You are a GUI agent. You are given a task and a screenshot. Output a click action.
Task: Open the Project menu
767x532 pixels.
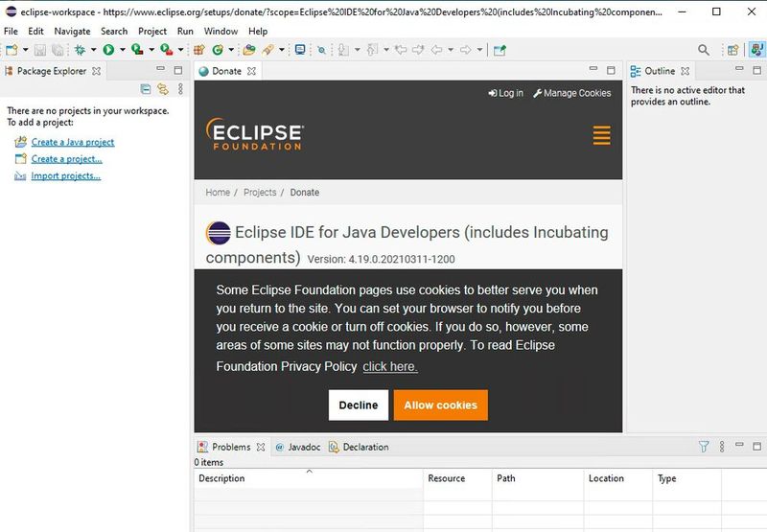pyautogui.click(x=152, y=32)
